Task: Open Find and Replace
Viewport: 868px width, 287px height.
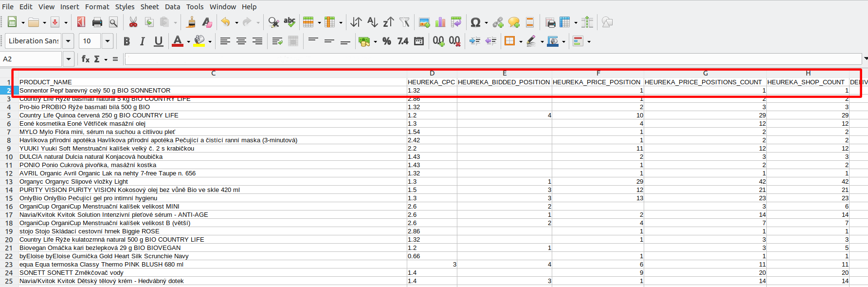Action: pos(274,22)
